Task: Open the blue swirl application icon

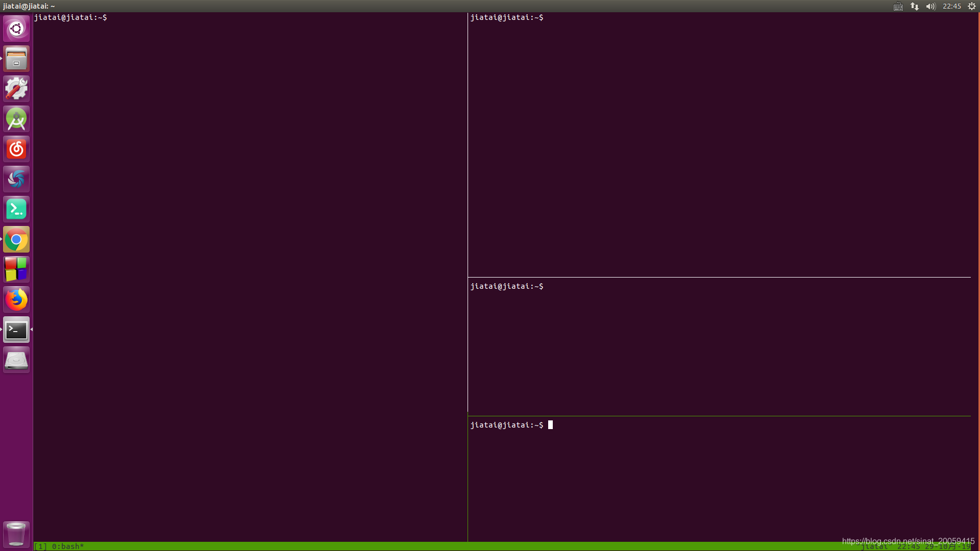Action: click(16, 179)
